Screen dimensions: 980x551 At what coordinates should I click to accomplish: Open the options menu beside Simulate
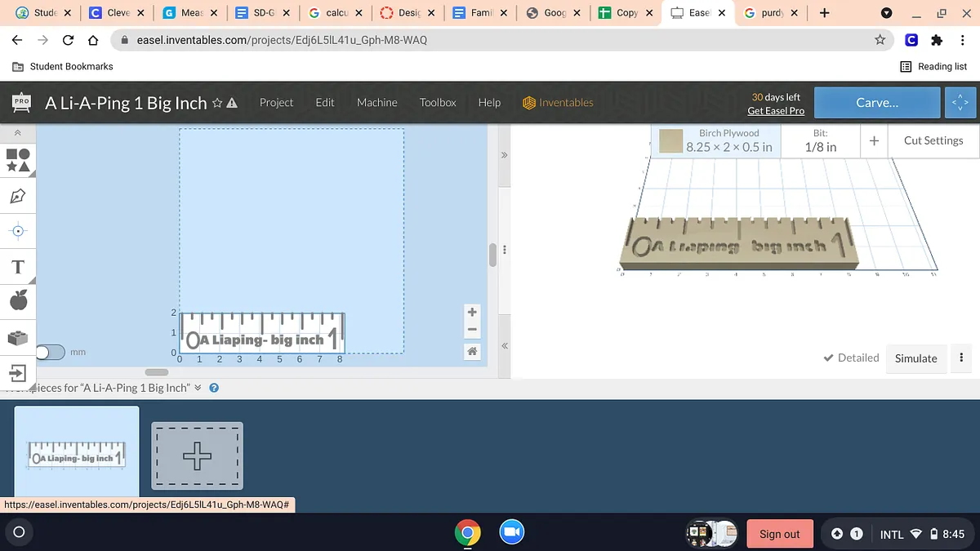[961, 358]
